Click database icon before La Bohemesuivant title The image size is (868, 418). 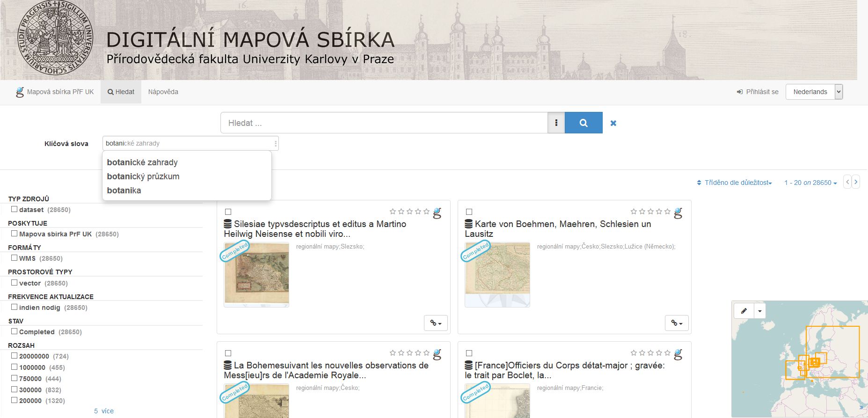point(228,365)
